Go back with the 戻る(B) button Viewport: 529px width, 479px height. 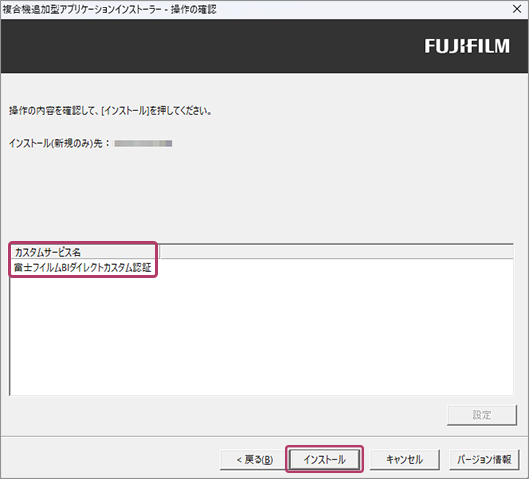point(255,459)
